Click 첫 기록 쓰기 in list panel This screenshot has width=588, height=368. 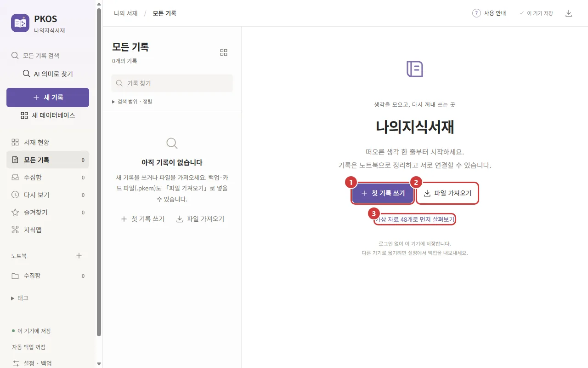pos(143,219)
